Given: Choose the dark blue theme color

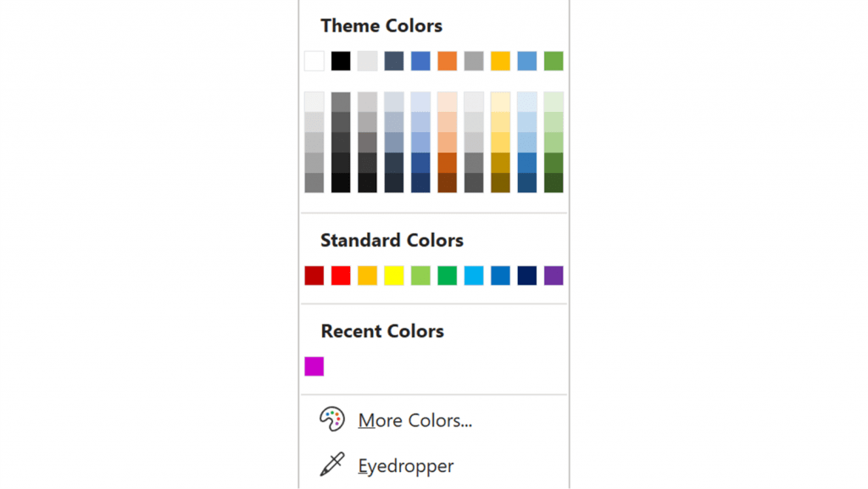Looking at the screenshot, I should [x=393, y=60].
